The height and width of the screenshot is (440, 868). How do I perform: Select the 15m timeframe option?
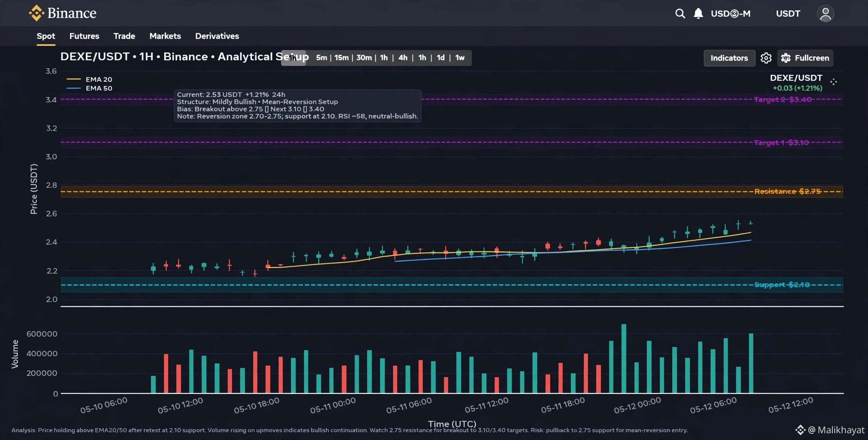point(341,58)
